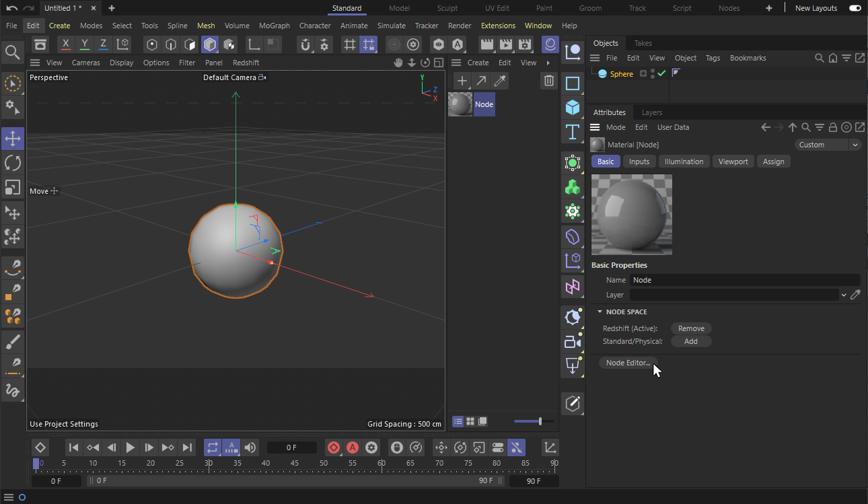This screenshot has height=504, width=868.
Task: Select the Move tool in left toolbar
Action: (x=13, y=139)
